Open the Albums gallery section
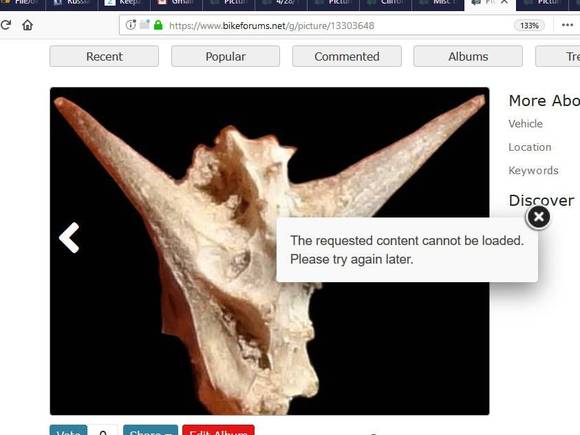This screenshot has height=435, width=580. coord(468,56)
